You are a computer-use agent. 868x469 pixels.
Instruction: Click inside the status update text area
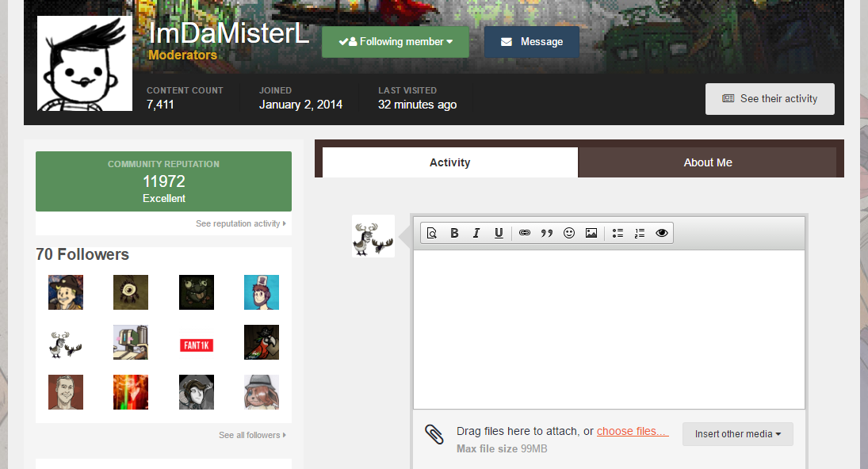point(609,330)
